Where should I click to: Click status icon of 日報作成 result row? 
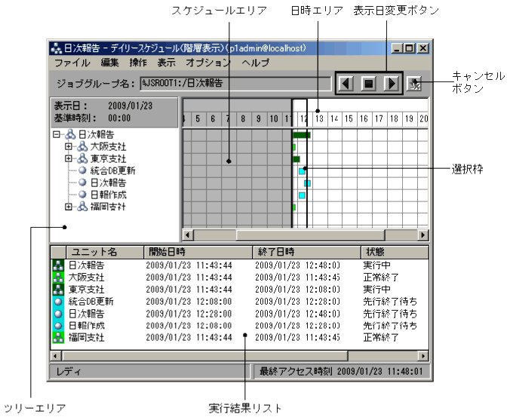pos(58,326)
